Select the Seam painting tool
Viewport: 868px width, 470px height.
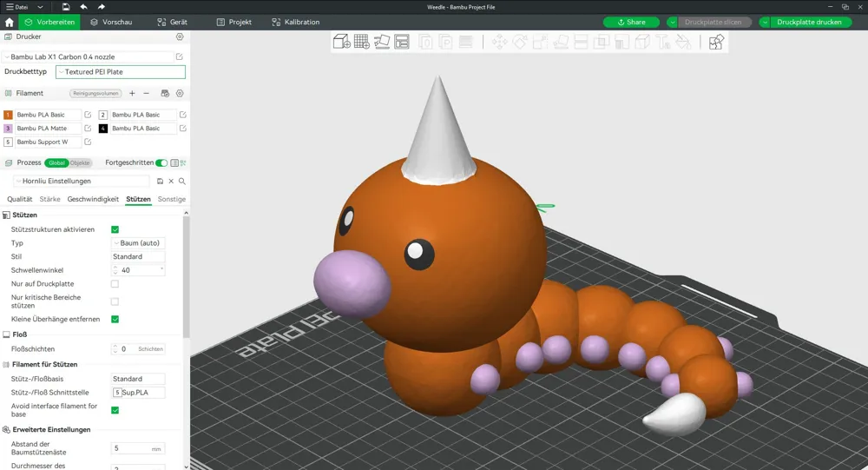[x=642, y=42]
